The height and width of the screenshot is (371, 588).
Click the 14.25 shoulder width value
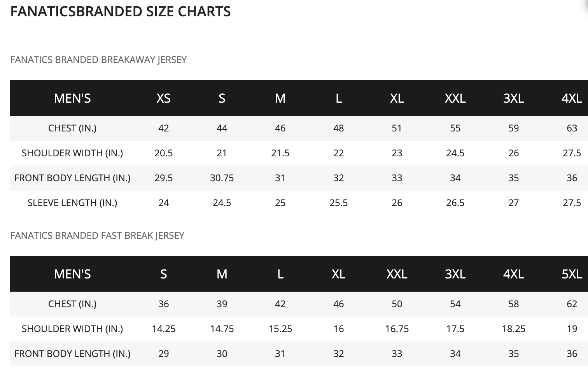pos(163,329)
